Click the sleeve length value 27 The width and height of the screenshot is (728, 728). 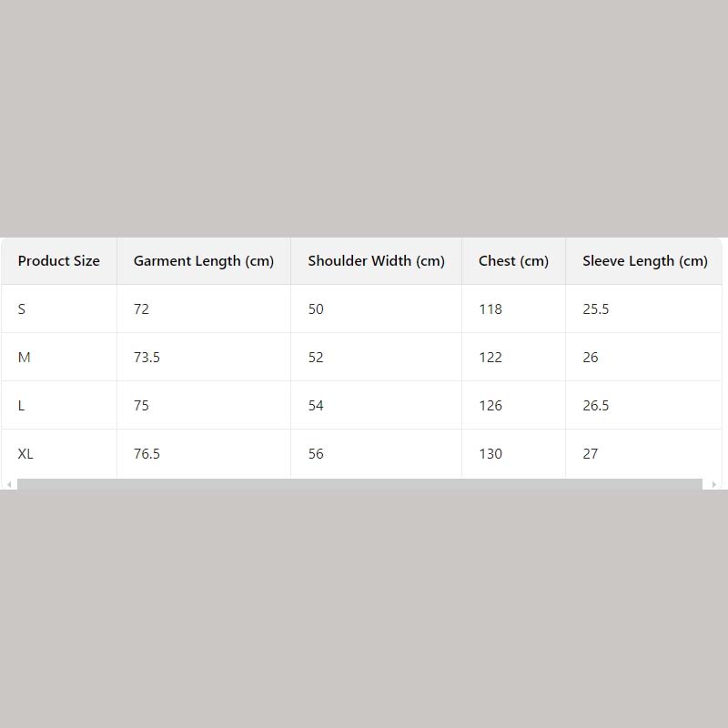591,454
